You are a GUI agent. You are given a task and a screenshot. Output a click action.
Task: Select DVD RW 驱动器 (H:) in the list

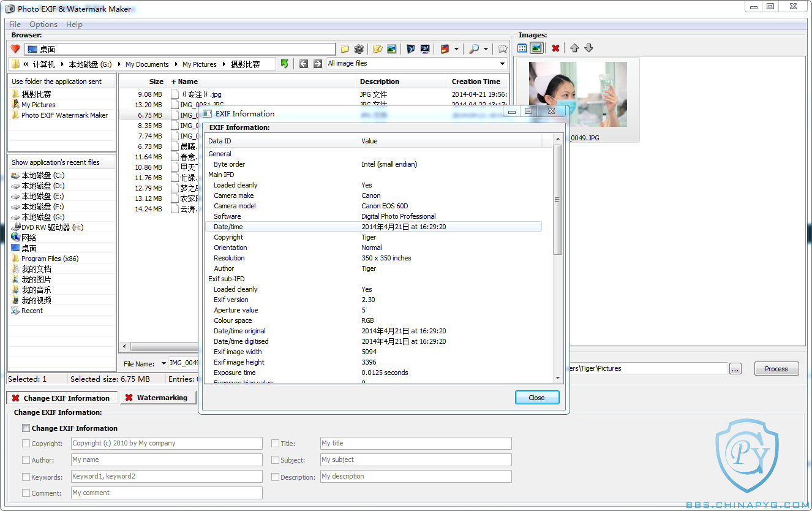click(x=53, y=227)
